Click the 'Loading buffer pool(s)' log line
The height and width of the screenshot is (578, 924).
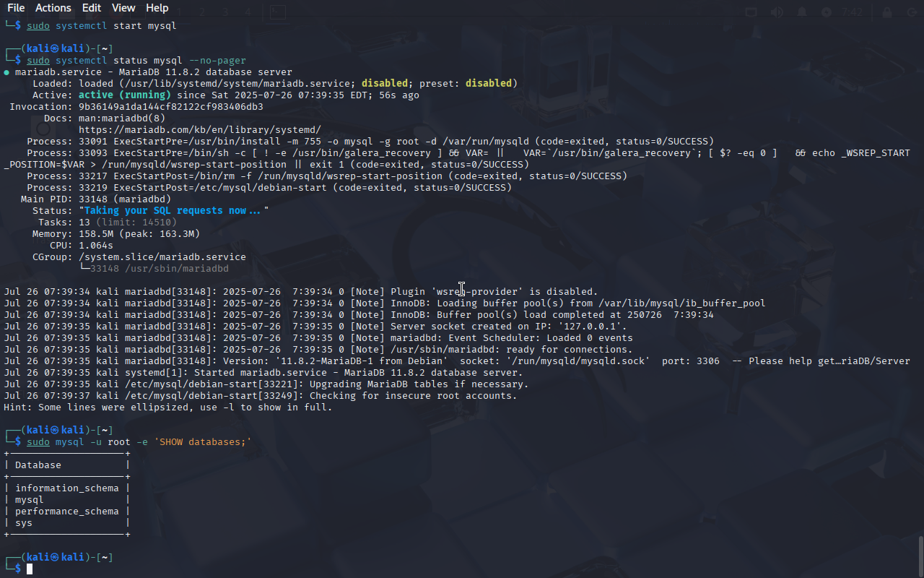385,303
